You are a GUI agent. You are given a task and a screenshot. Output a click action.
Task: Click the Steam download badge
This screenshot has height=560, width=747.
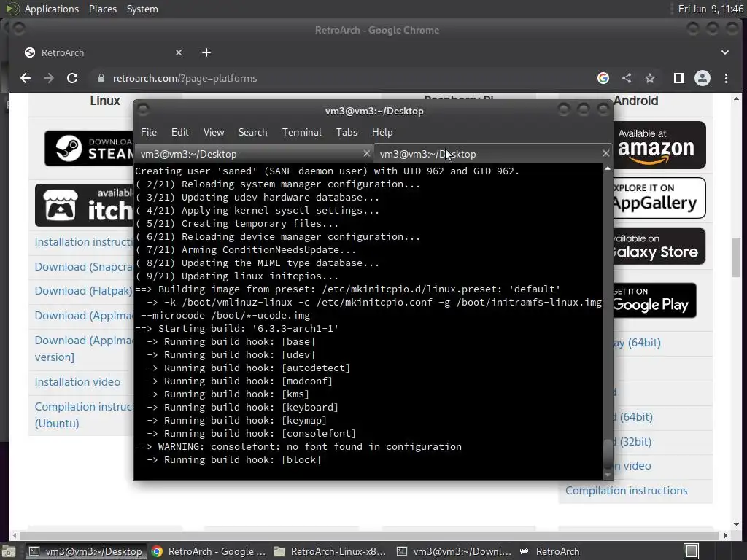coord(88,149)
